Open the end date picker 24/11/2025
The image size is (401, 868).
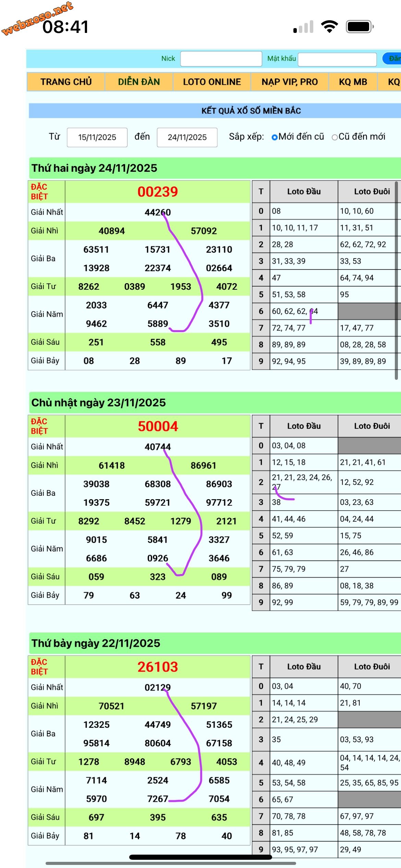tap(187, 137)
